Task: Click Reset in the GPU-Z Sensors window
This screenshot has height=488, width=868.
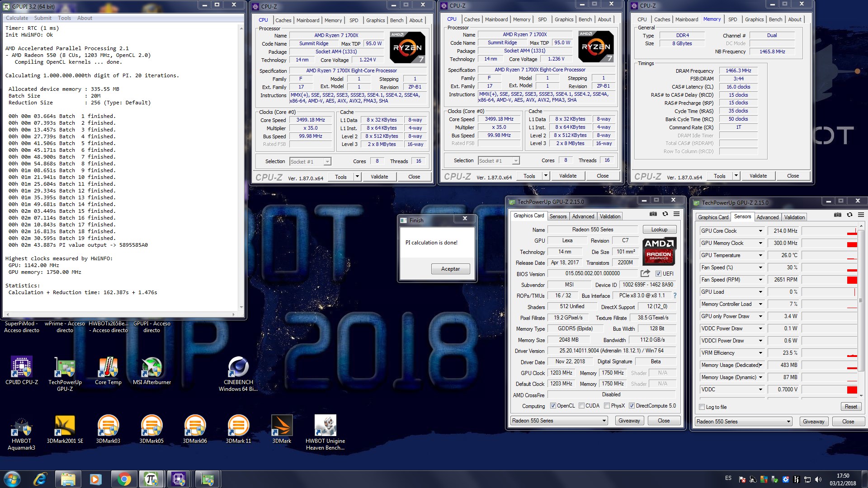Action: [851, 407]
